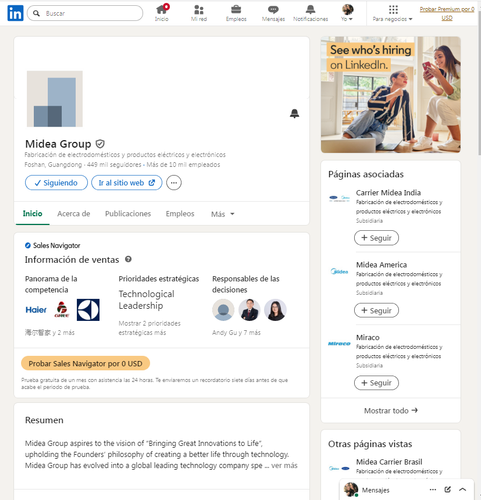Switch to the Publicaciones tab

coord(128,214)
